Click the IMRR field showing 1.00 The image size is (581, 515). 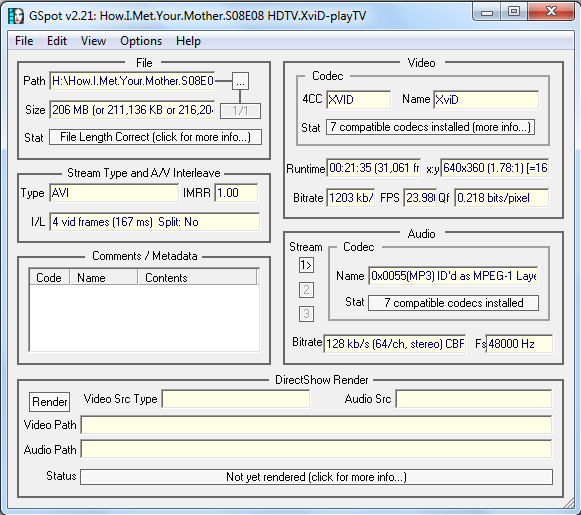236,193
